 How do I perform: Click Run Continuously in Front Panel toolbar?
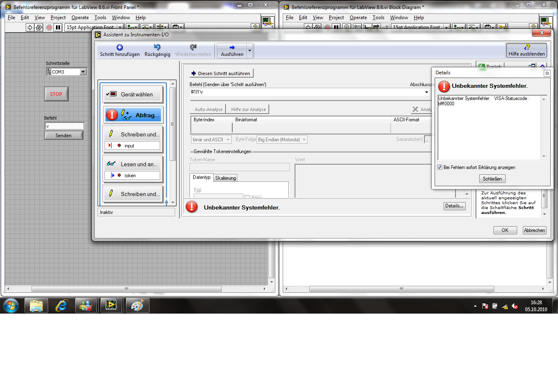pyautogui.click(x=39, y=27)
